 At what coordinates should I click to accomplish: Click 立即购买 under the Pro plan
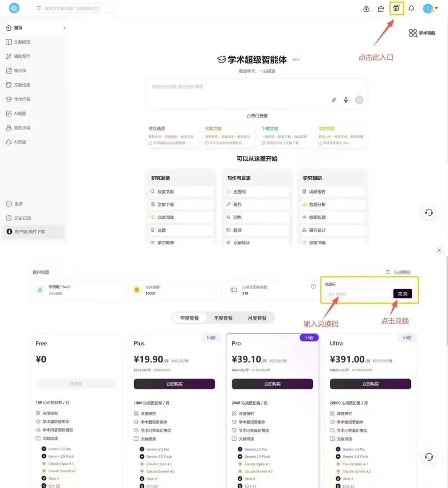pyautogui.click(x=272, y=384)
